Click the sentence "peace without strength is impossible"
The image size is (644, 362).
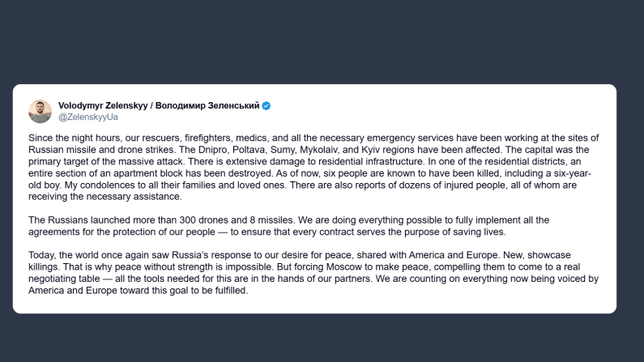click(x=173, y=267)
